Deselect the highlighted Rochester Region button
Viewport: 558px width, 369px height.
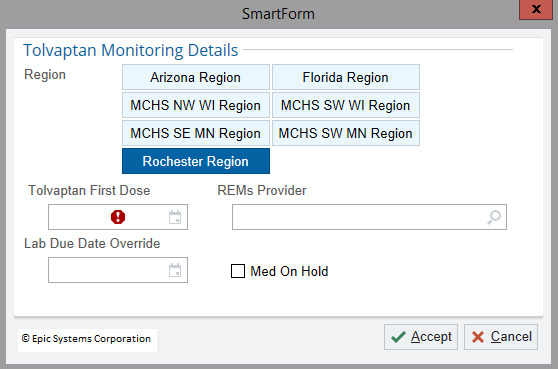coord(196,161)
